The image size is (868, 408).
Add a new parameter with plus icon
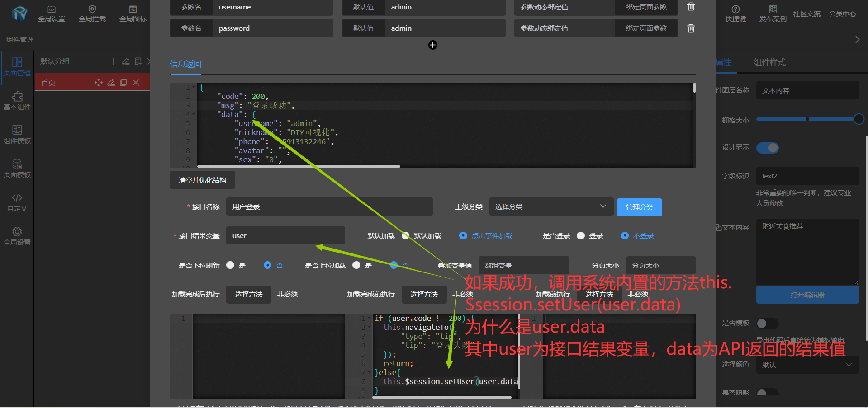(433, 45)
